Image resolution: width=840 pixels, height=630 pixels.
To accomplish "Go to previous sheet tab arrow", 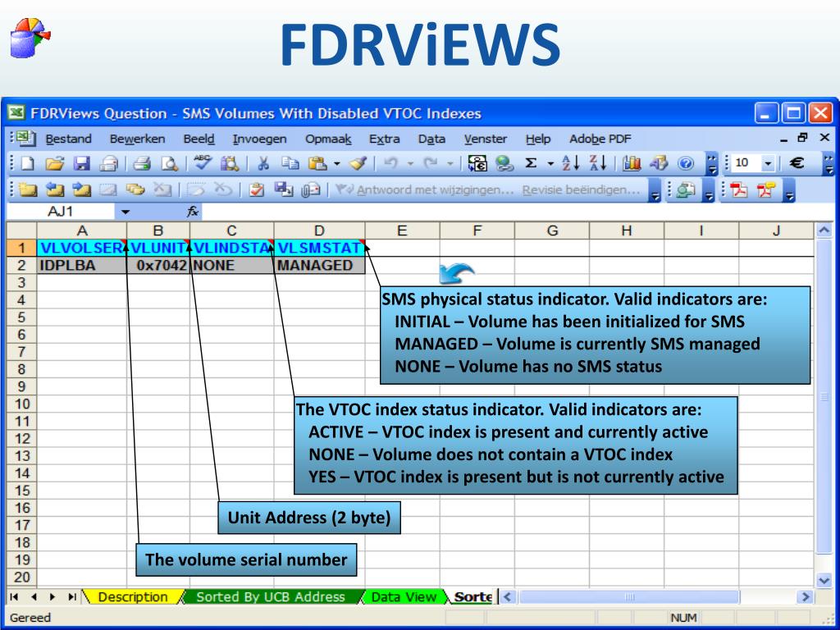I will (x=34, y=597).
